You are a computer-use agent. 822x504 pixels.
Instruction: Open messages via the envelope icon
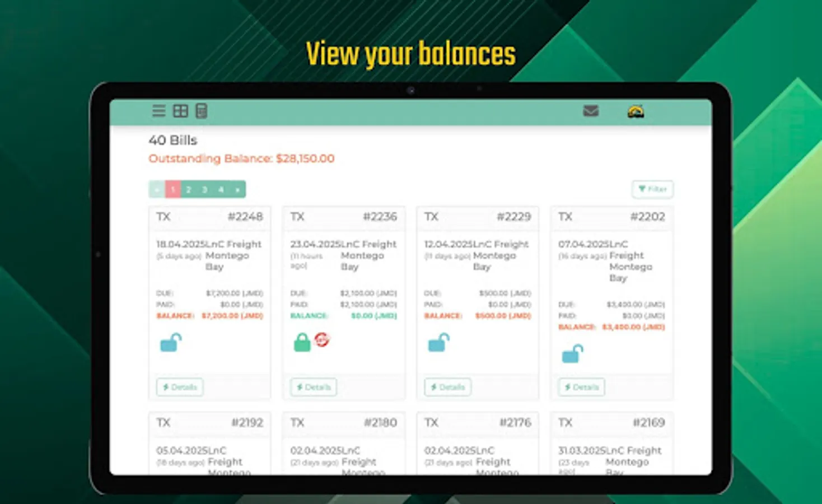pos(590,111)
